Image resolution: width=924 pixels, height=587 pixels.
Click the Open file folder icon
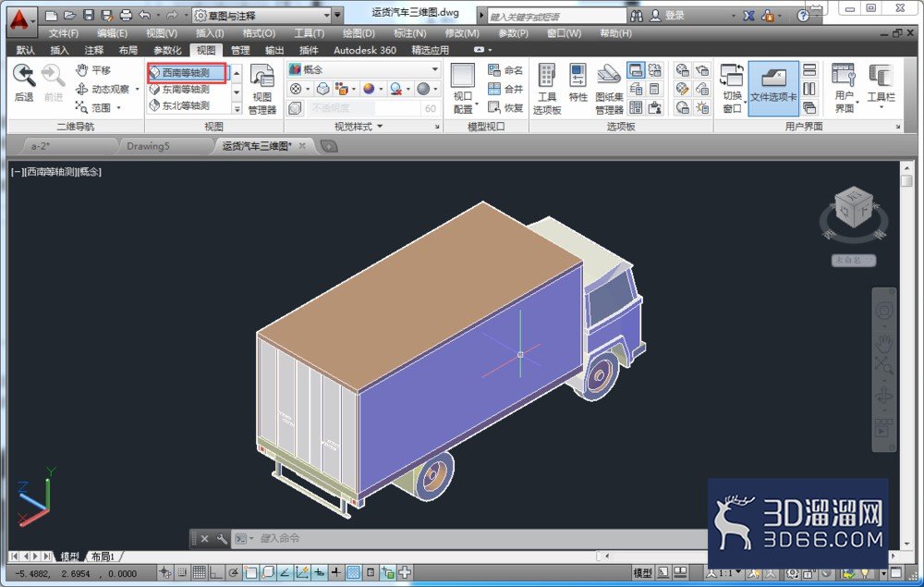[x=69, y=16]
